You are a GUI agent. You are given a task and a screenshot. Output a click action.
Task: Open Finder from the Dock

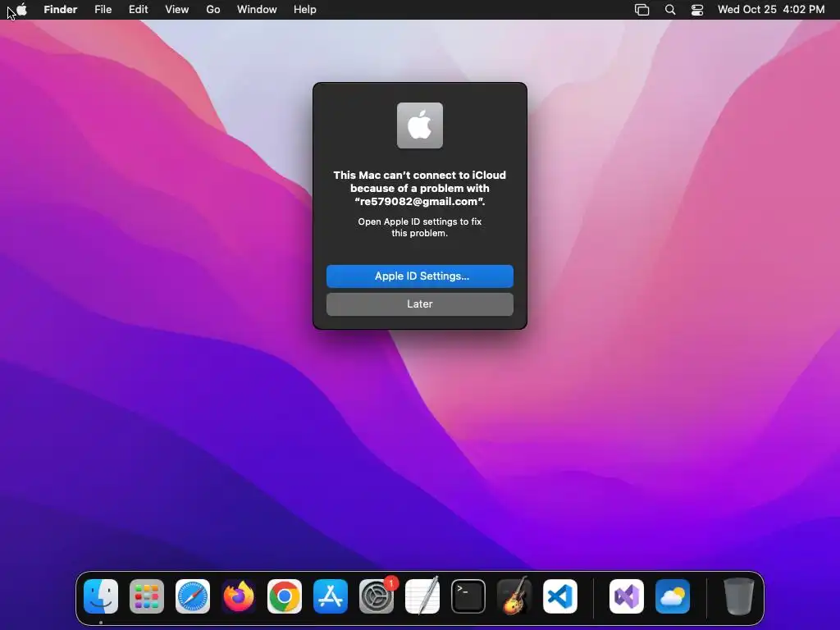coord(101,596)
